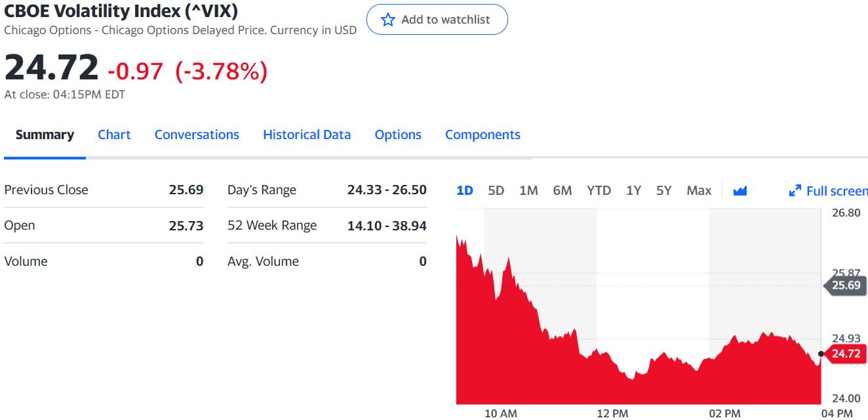The height and width of the screenshot is (420, 868).
Task: Open the Options tab
Action: point(398,135)
